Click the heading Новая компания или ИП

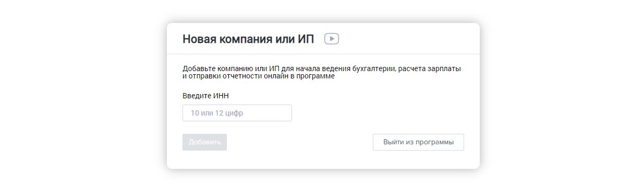248,39
